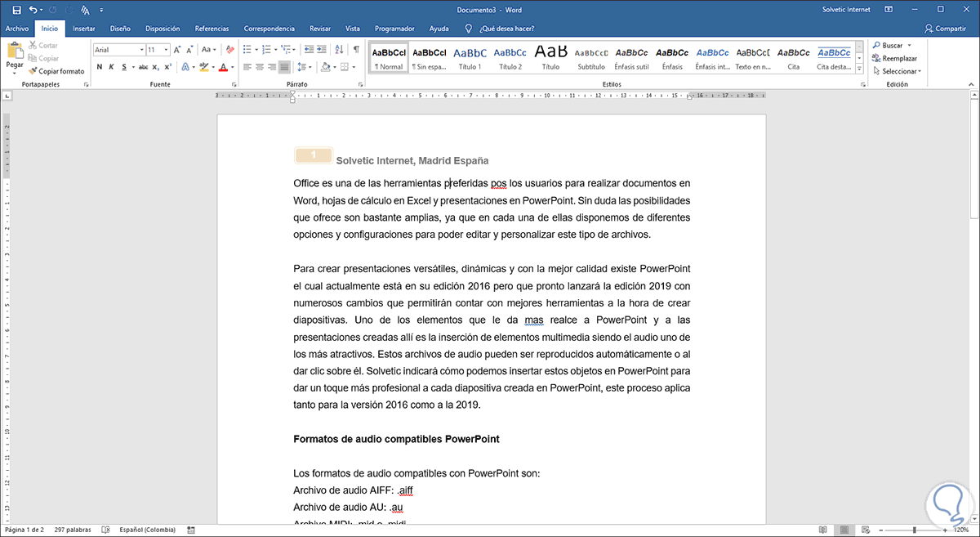Open the Referencias tab

[212, 28]
